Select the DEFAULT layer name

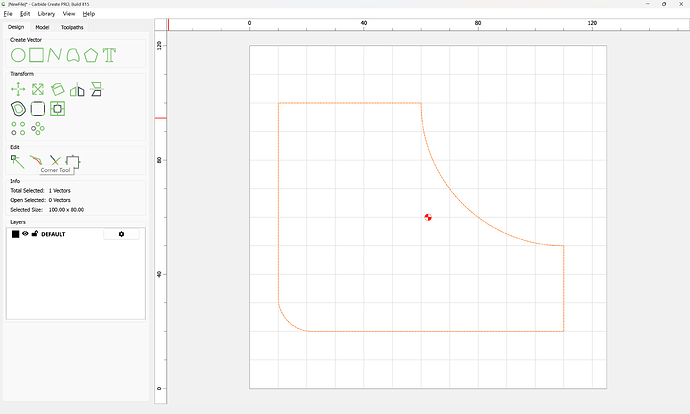click(53, 234)
